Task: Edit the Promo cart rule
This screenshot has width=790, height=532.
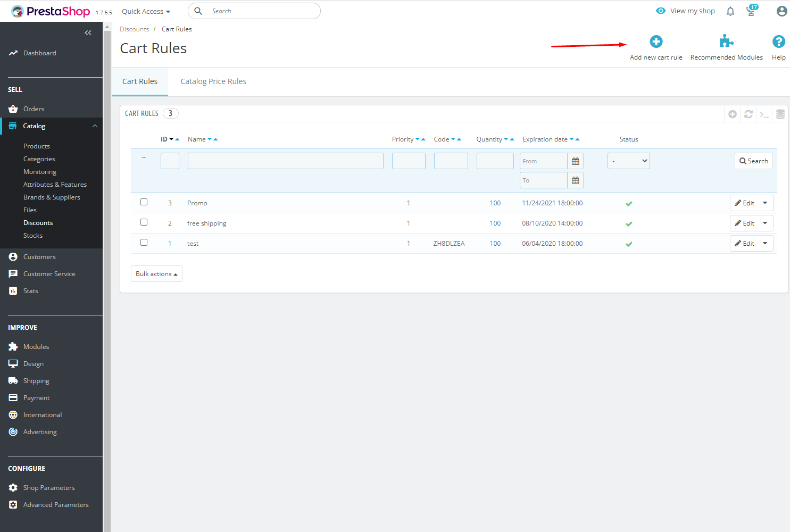Action: coord(745,203)
